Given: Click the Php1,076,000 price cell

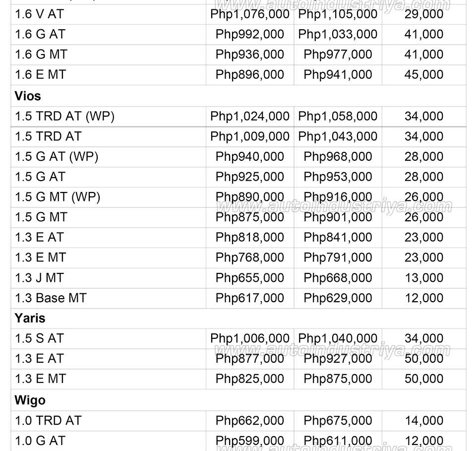Looking at the screenshot, I should tap(250, 14).
